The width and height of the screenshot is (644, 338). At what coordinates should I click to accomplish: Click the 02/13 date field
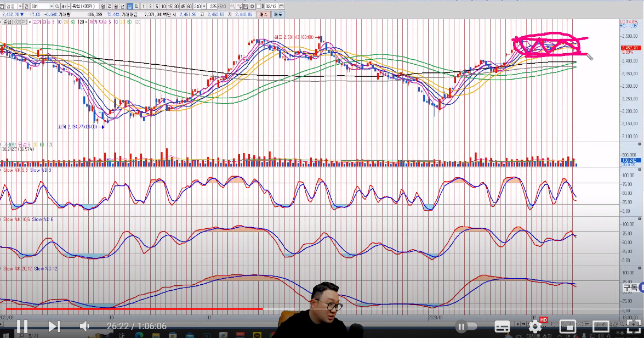pos(271,7)
